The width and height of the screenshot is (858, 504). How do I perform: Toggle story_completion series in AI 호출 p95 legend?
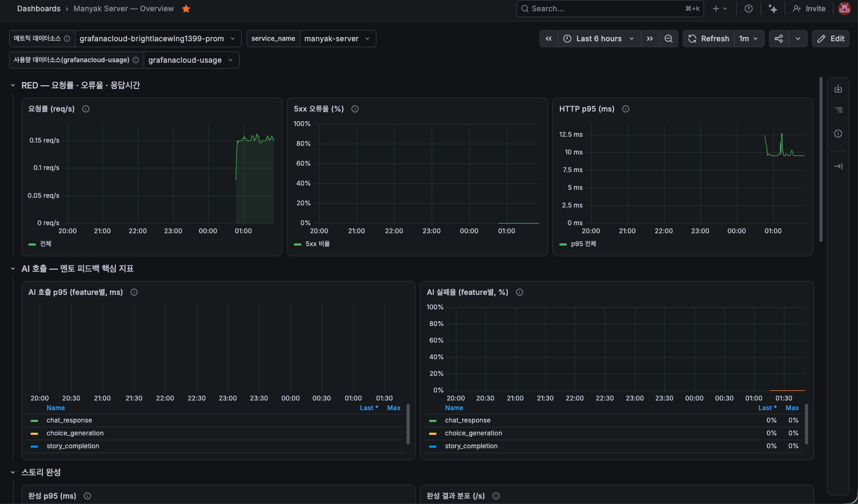(x=72, y=446)
